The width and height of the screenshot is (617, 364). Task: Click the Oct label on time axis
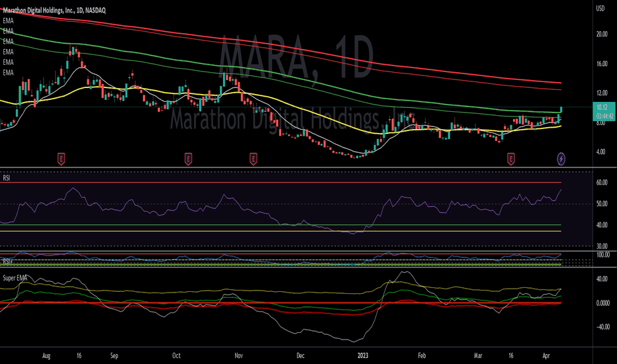176,356
